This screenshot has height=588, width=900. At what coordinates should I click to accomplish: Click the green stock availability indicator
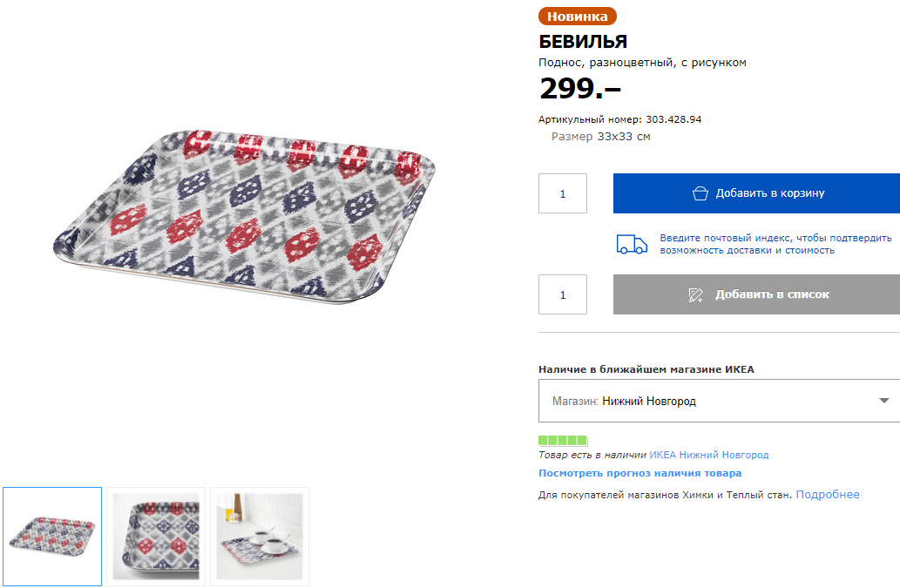tap(563, 440)
